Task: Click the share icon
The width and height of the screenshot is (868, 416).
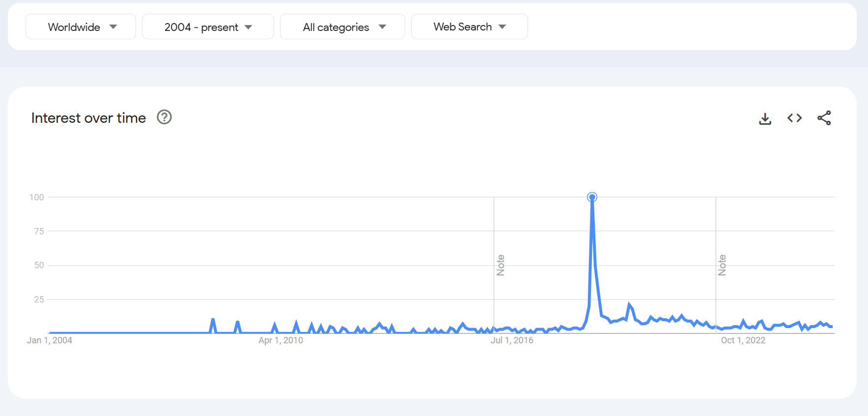Action: pos(824,118)
